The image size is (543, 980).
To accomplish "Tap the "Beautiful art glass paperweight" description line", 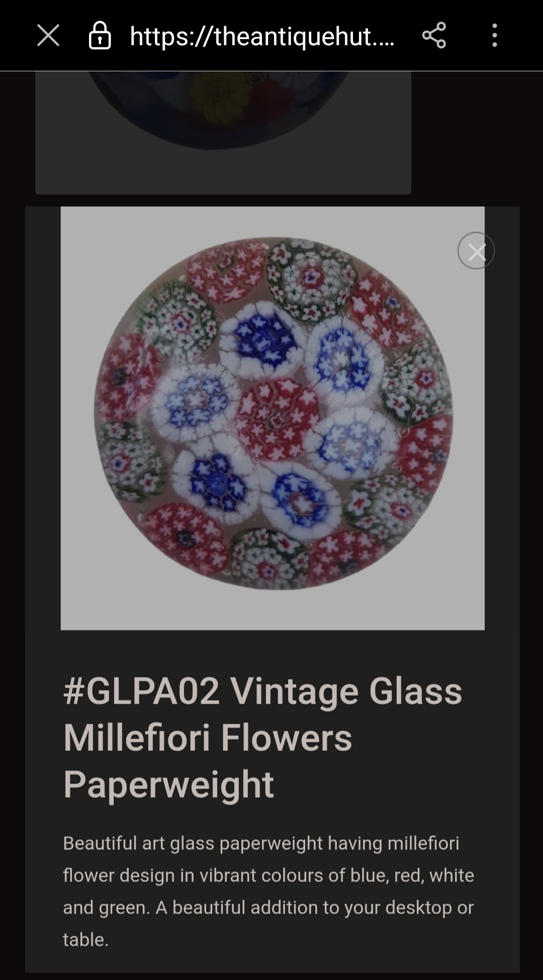I will [193, 843].
